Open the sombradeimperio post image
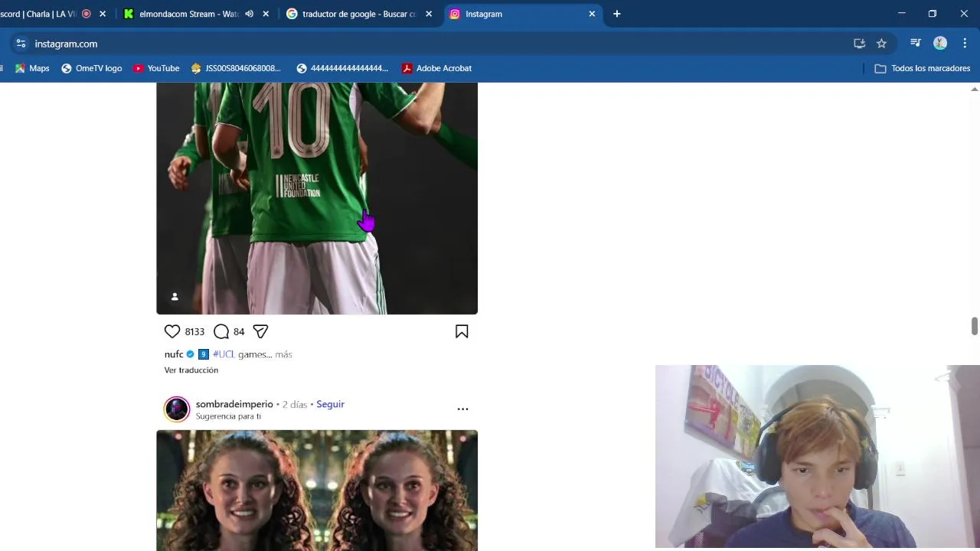Screen dimensions: 980x551 [317, 491]
